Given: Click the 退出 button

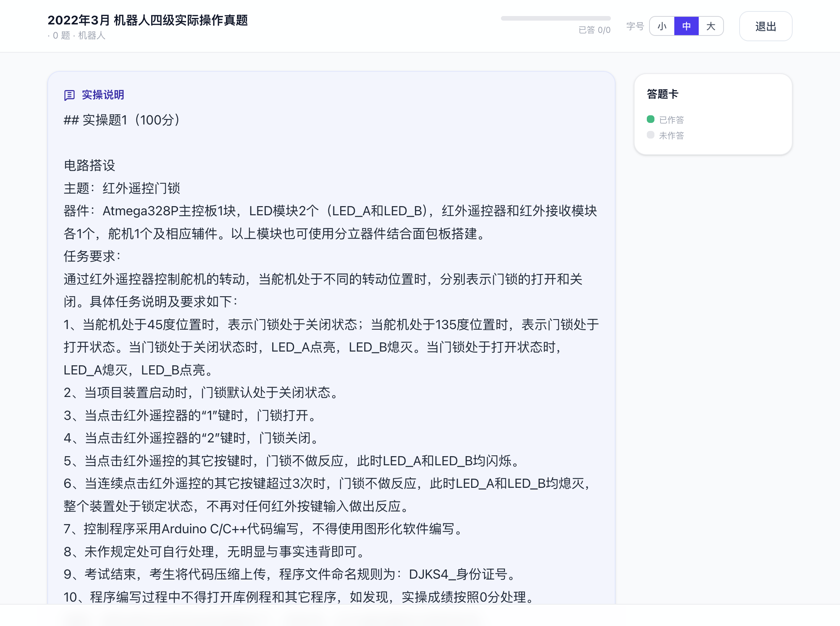Looking at the screenshot, I should 766,26.
